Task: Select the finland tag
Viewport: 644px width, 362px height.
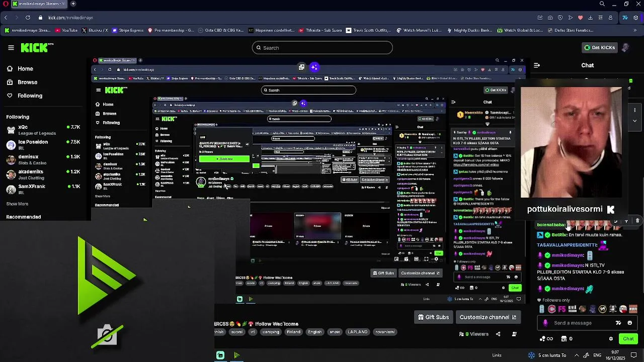Action: click(x=293, y=332)
